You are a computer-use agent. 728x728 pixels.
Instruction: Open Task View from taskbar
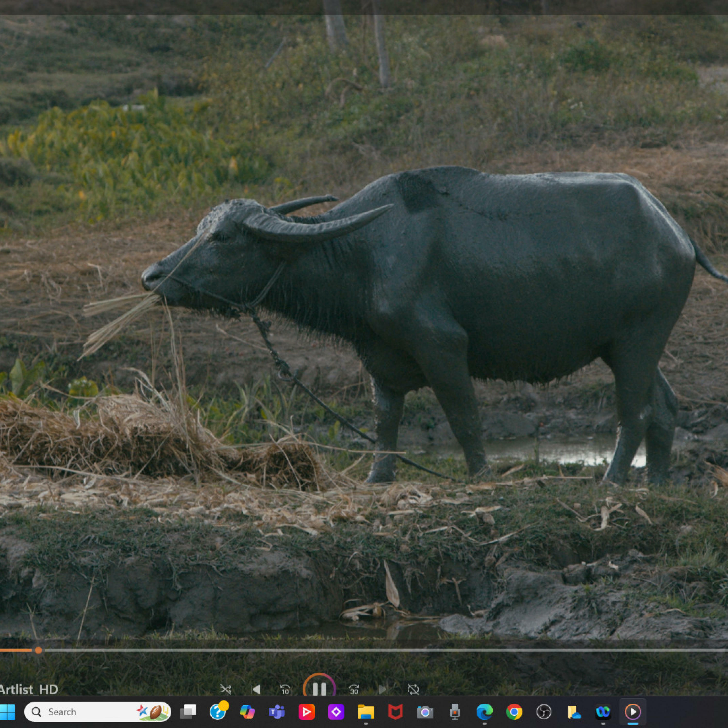(x=188, y=712)
